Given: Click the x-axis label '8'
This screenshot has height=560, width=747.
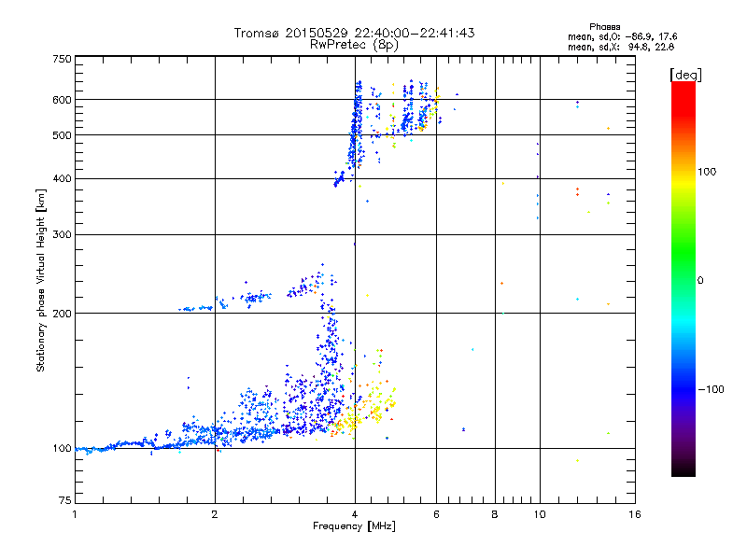Looking at the screenshot, I should point(495,514).
